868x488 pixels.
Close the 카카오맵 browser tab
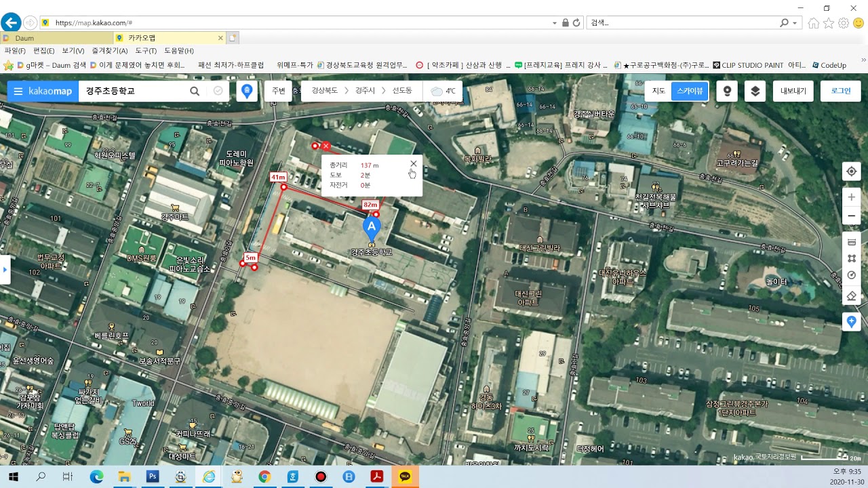(220, 38)
